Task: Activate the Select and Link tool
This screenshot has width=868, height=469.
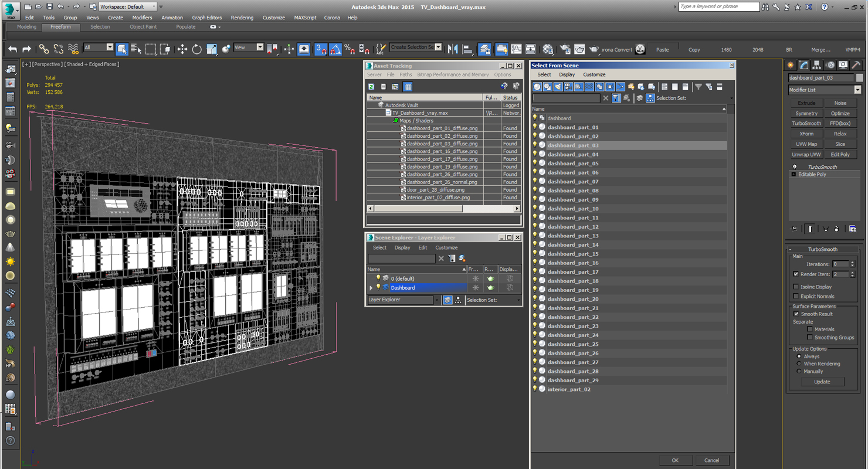Action: point(44,49)
